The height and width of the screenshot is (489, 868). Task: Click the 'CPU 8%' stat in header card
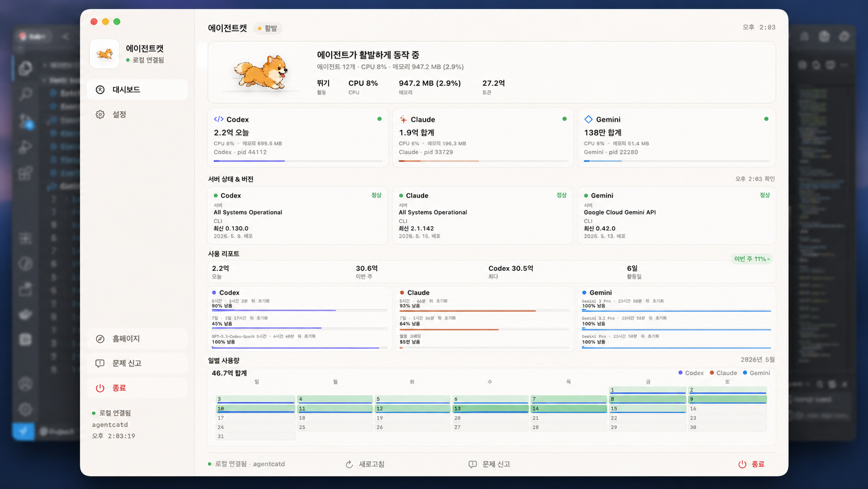click(x=363, y=83)
